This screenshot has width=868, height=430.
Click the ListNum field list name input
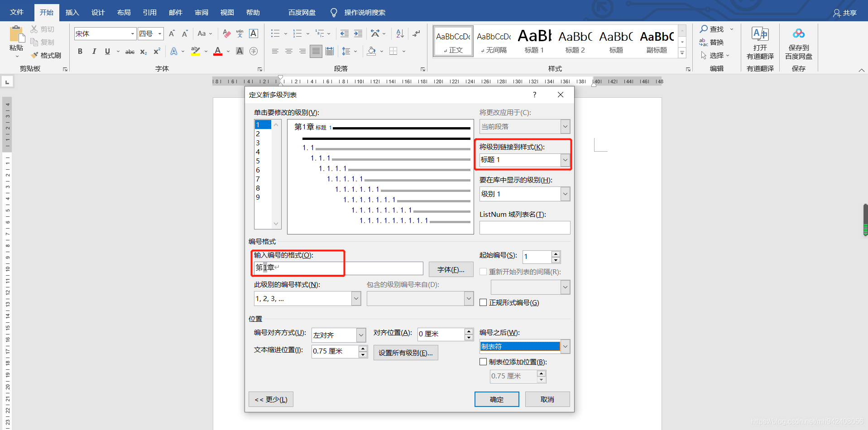pyautogui.click(x=525, y=228)
